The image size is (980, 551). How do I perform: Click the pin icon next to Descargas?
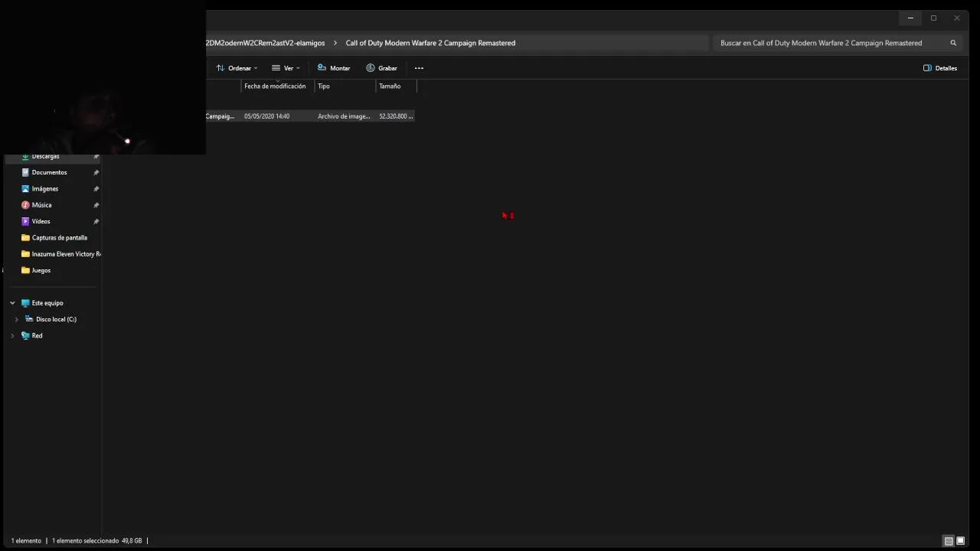point(96,157)
